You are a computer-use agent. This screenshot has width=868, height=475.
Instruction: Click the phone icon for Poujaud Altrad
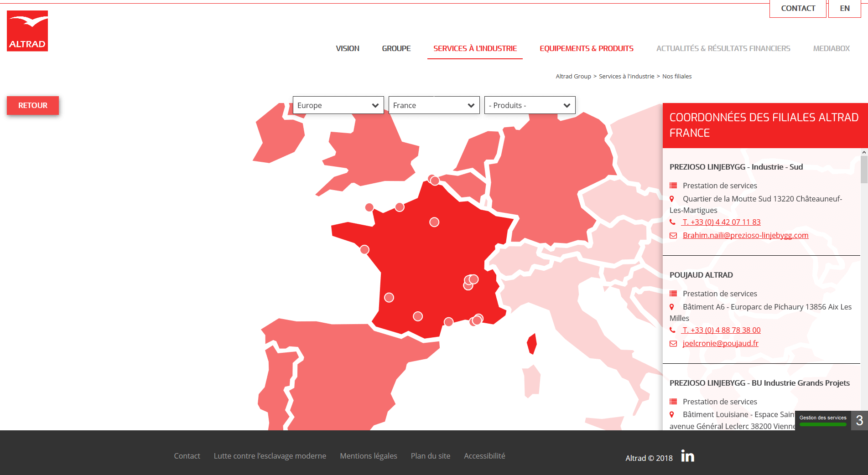click(672, 330)
